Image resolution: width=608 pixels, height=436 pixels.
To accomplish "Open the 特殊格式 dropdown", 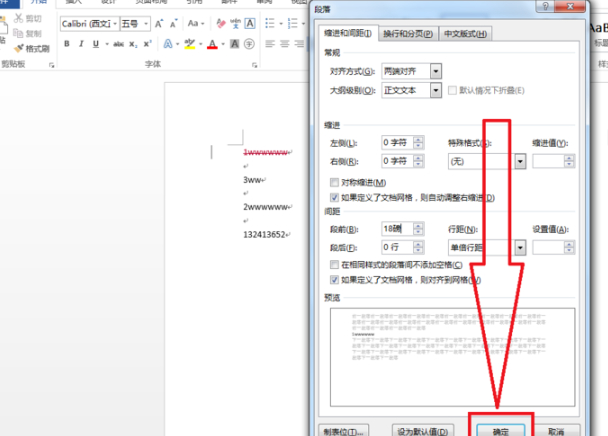I will point(520,161).
